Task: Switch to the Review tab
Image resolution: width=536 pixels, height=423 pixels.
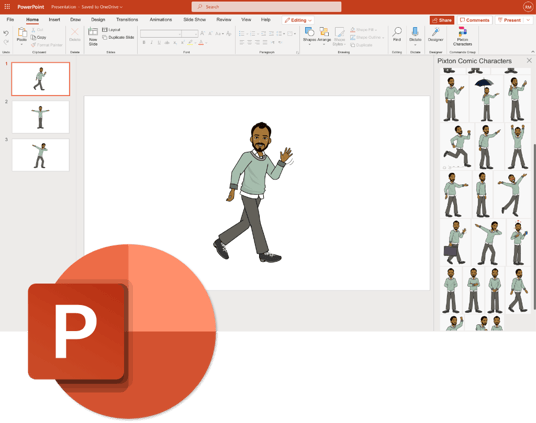Action: click(x=224, y=19)
